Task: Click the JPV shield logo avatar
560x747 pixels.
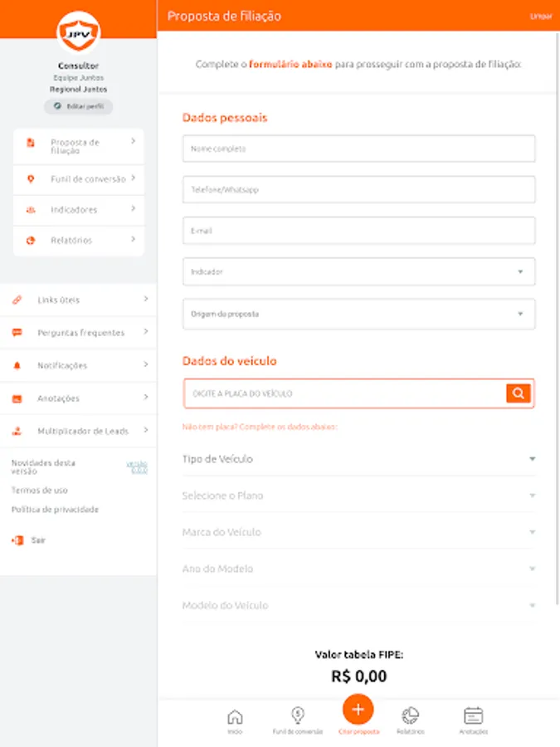Action: tap(78, 32)
